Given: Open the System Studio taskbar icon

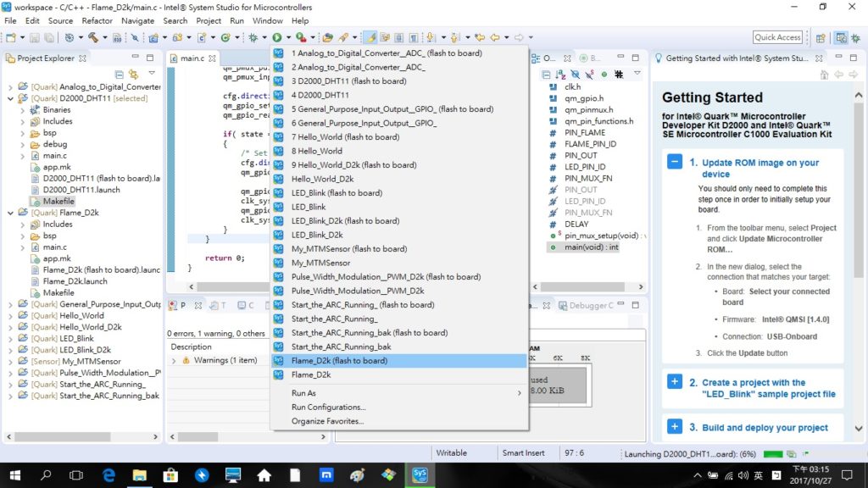Looking at the screenshot, I should (420, 474).
